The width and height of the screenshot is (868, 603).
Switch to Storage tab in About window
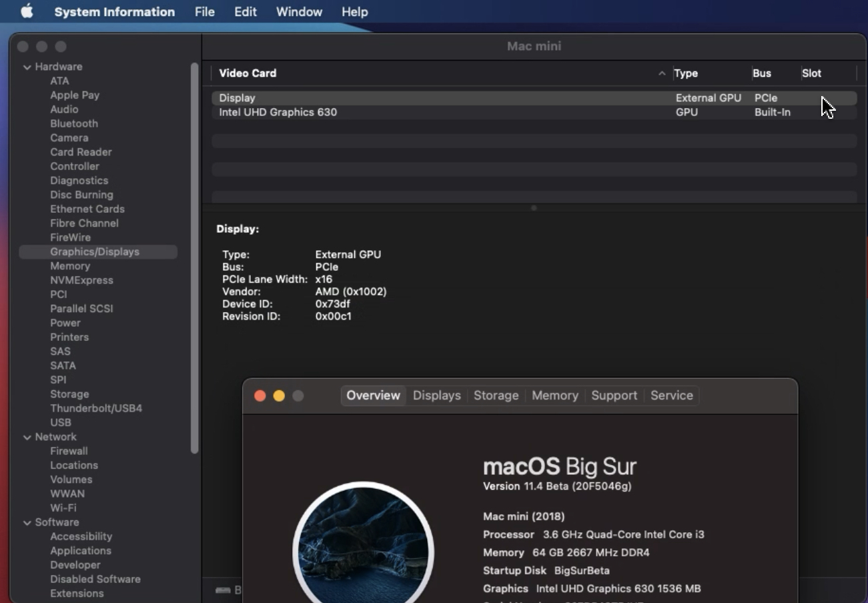point(496,396)
